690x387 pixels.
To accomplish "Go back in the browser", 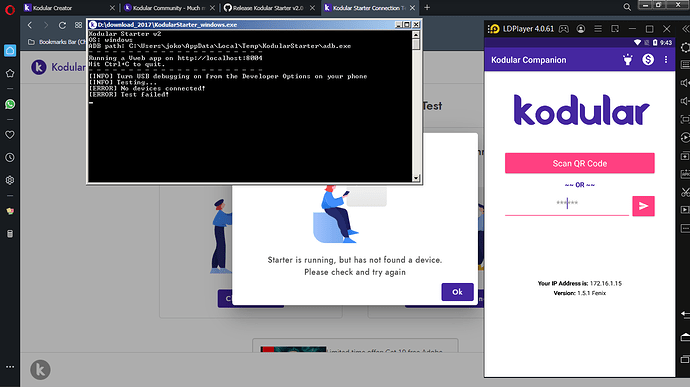I will click(x=30, y=25).
